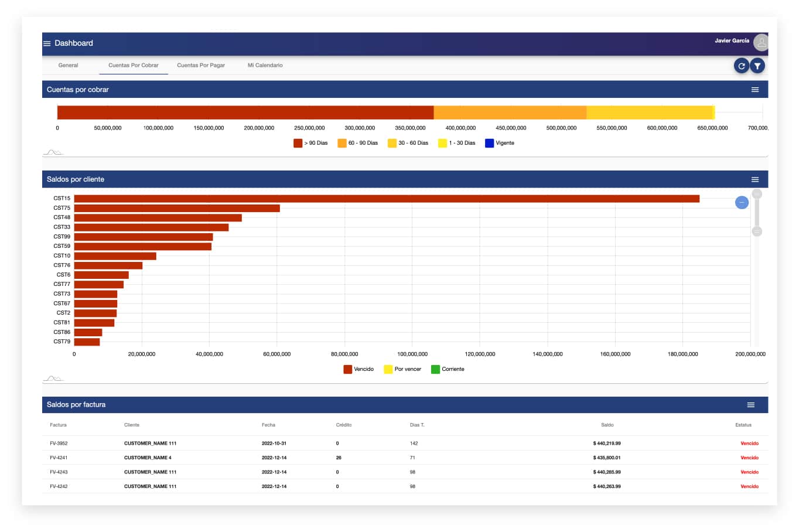Screen dimensions: 799x532
Task: Open Javier García's profile avatar
Action: 761,42
